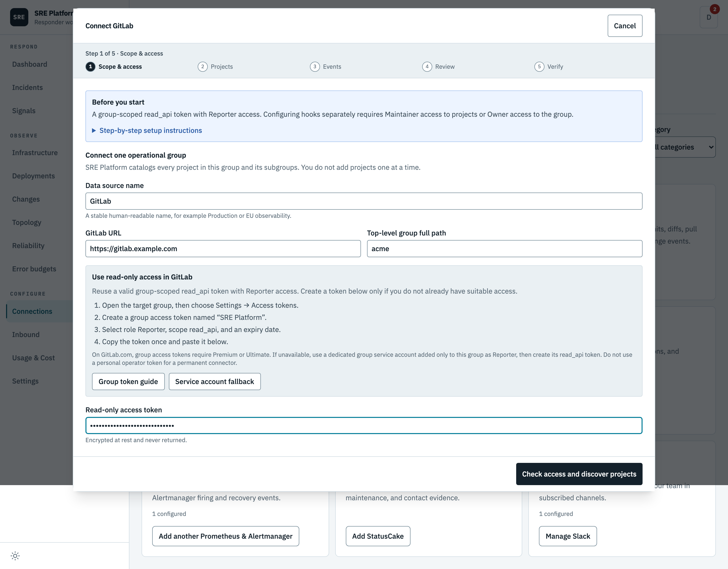
Task: Click the step 2 Projects circle
Action: [x=203, y=67]
